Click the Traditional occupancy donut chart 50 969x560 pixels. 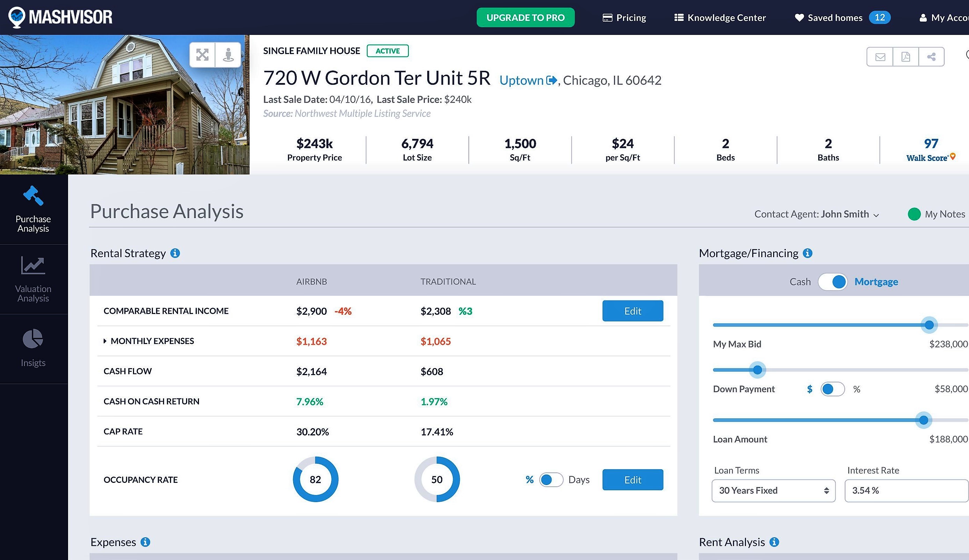[x=437, y=479]
